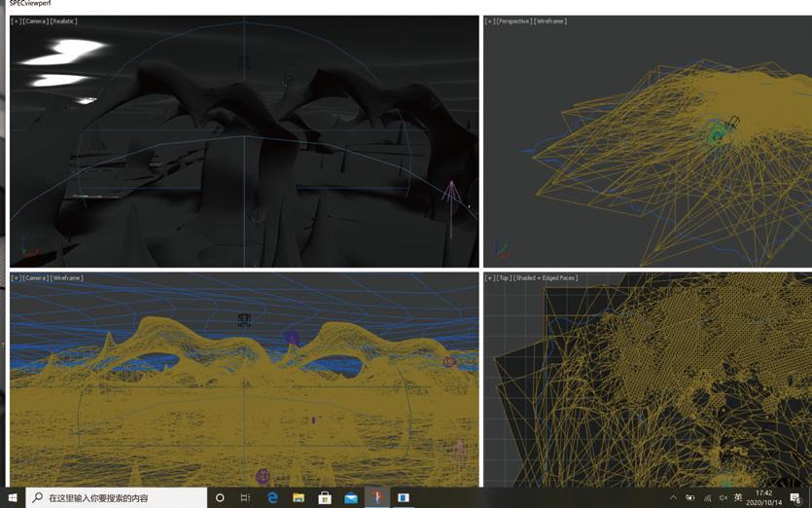Open the notification center icon

[x=795, y=497]
